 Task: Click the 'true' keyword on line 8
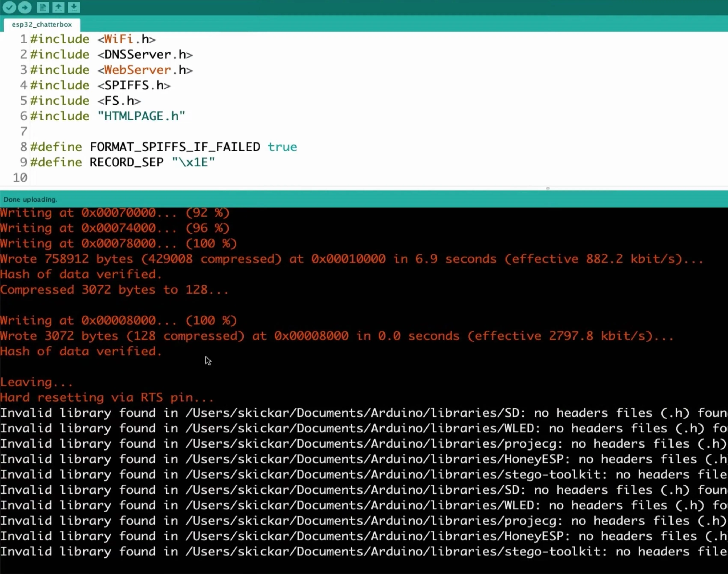(282, 147)
